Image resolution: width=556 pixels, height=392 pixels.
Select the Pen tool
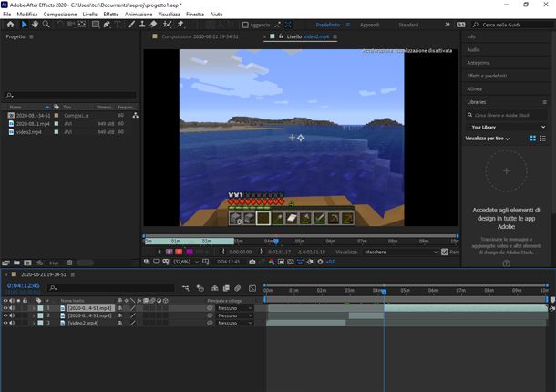click(x=107, y=25)
